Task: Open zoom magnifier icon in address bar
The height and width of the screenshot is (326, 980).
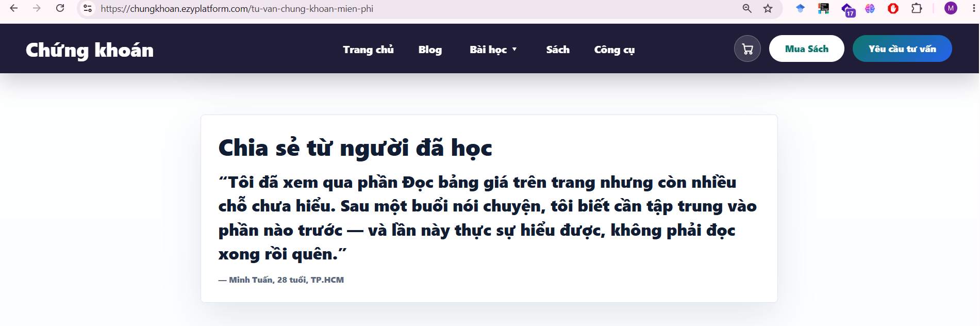Action: pos(747,8)
